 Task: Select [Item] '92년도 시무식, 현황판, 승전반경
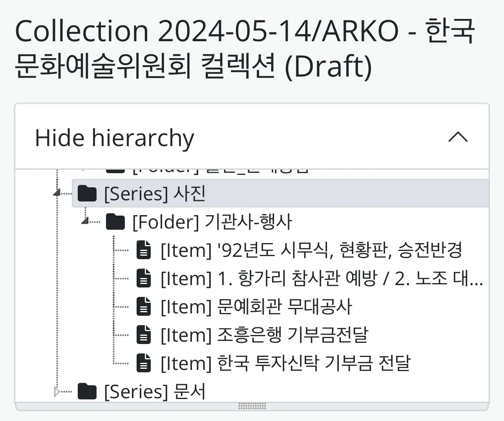click(311, 250)
